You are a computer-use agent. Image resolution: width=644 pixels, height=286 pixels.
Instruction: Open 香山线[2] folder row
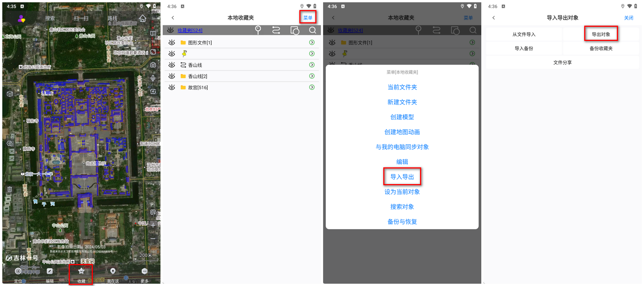point(241,76)
